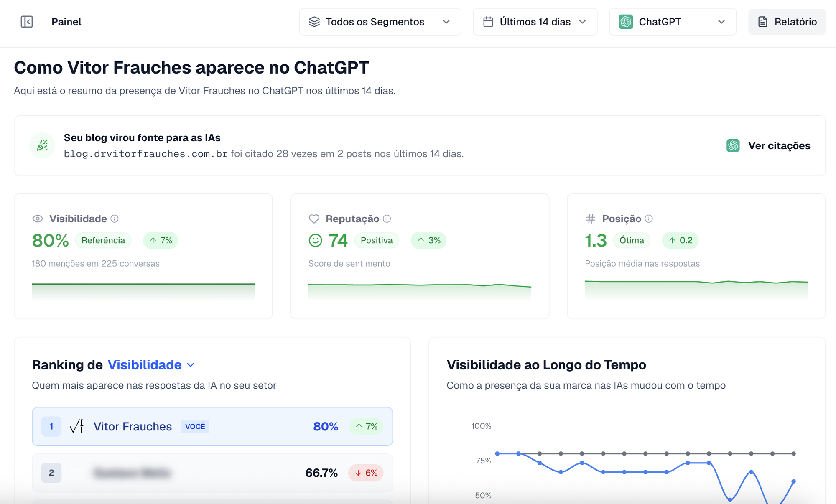This screenshot has height=504, width=836.
Task: Click the document icon on Relatório button
Action: [x=763, y=22]
